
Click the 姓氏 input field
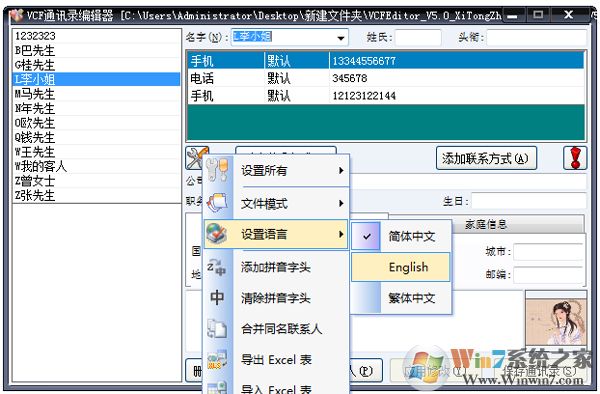418,37
